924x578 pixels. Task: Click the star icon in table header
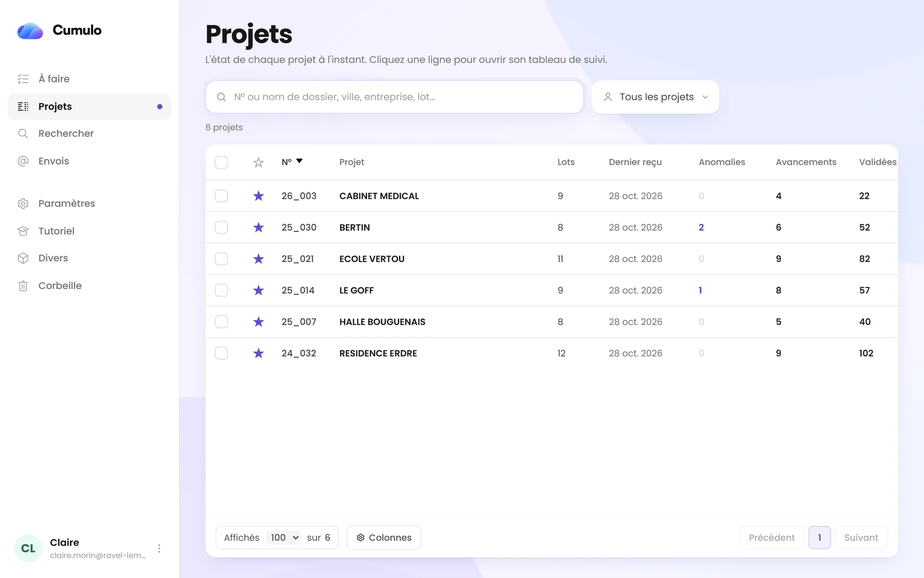258,162
